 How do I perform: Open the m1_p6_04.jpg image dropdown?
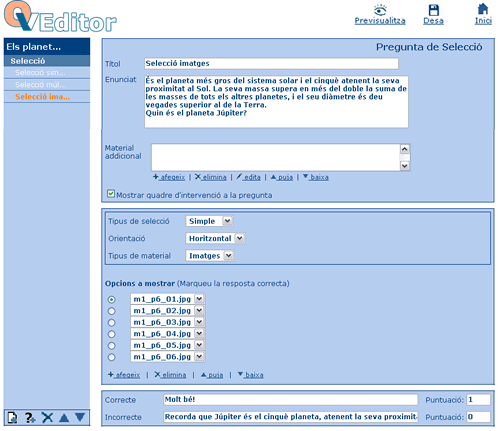[x=168, y=333]
